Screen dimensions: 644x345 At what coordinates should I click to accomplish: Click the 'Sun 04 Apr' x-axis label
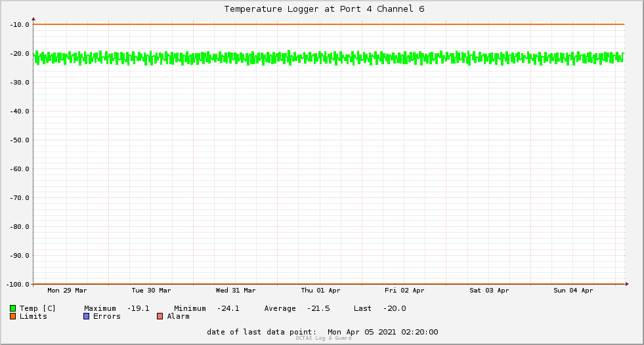point(573,291)
